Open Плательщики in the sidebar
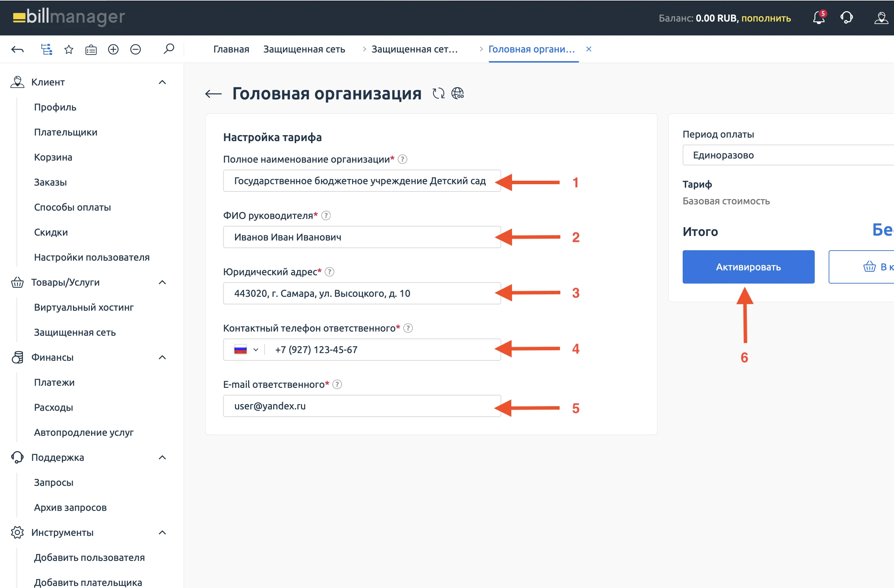 [x=66, y=132]
